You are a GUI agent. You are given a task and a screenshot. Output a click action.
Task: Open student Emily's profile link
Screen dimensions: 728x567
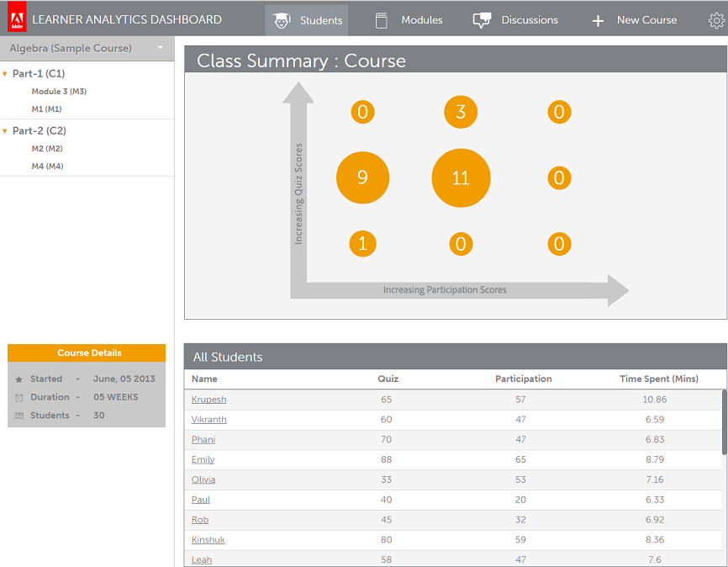(x=203, y=460)
